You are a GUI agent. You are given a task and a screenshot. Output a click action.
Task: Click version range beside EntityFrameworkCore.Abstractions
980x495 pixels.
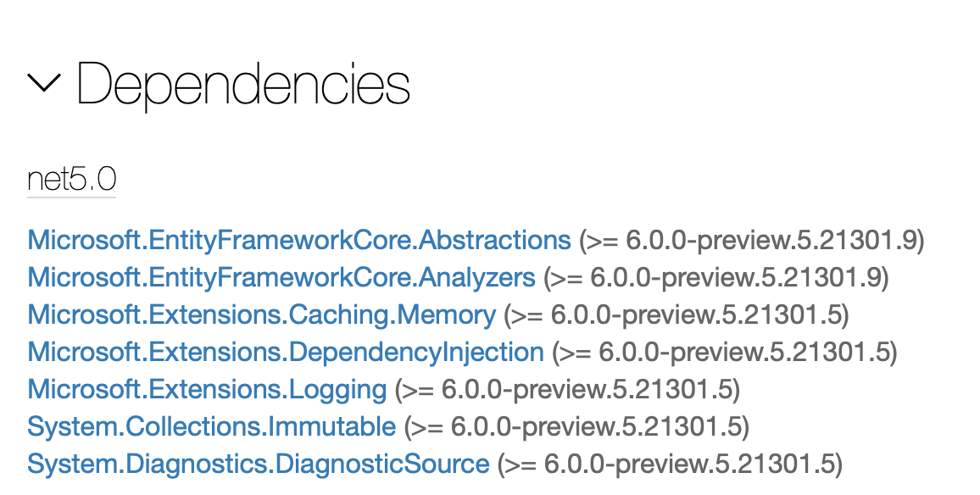tap(751, 240)
